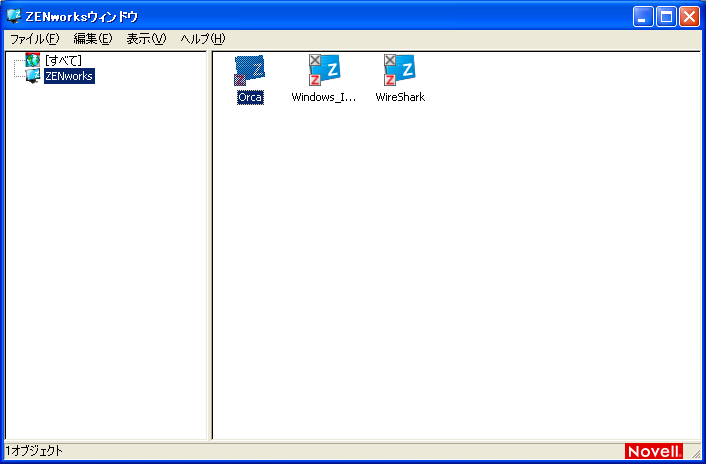The width and height of the screenshot is (706, 464).
Task: Click the ZENworks title bar icon
Action: [14, 16]
